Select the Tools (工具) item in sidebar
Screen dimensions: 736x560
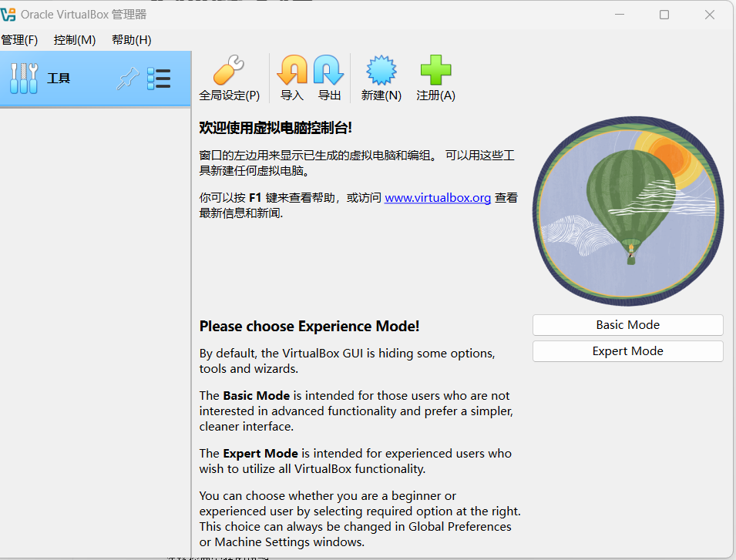point(96,79)
